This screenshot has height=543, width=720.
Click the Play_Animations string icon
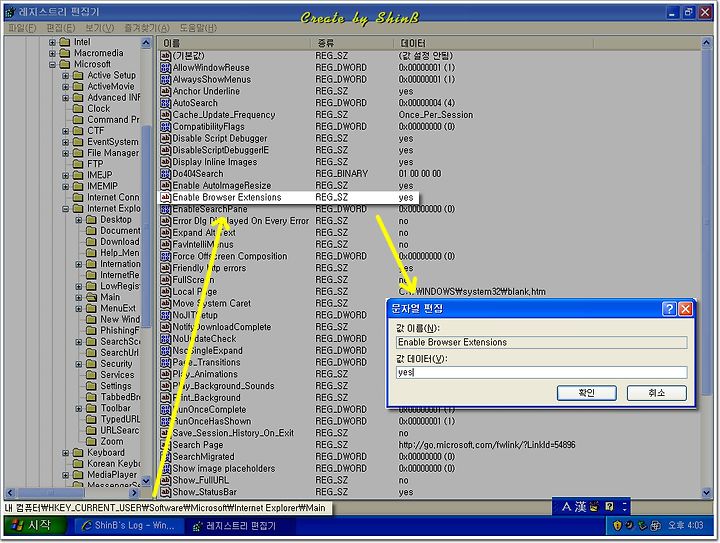[x=165, y=374]
